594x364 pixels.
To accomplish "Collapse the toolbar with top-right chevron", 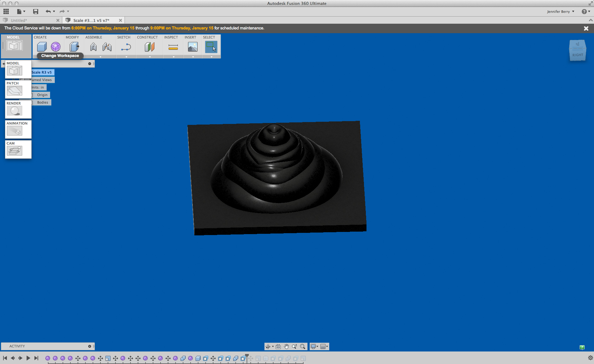I will pyautogui.click(x=591, y=20).
